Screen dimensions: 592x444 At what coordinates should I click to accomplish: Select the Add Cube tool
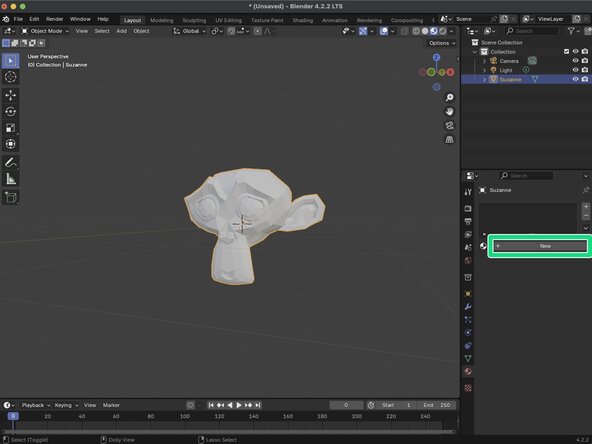pyautogui.click(x=11, y=197)
